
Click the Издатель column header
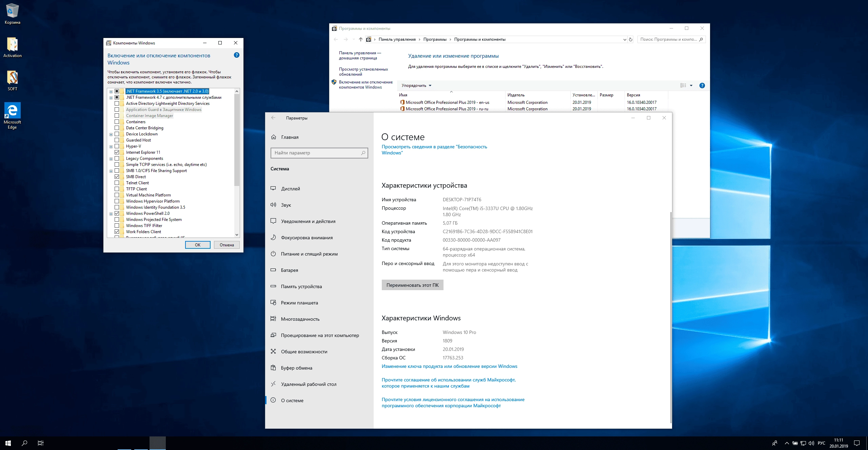[x=537, y=95]
